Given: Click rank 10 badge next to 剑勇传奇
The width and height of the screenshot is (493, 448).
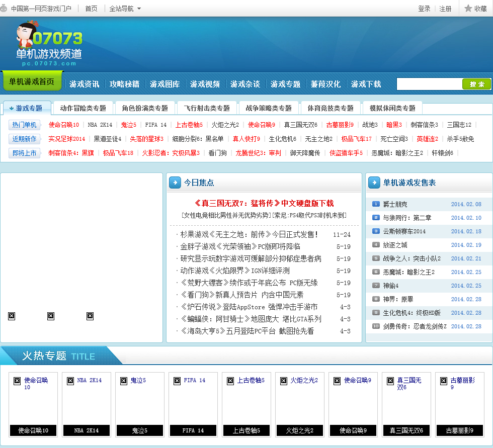Looking at the screenshot, I should click(376, 326).
